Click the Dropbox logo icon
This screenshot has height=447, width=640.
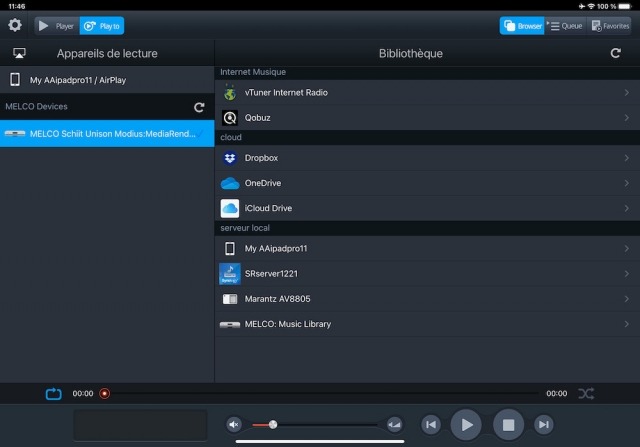tap(230, 158)
